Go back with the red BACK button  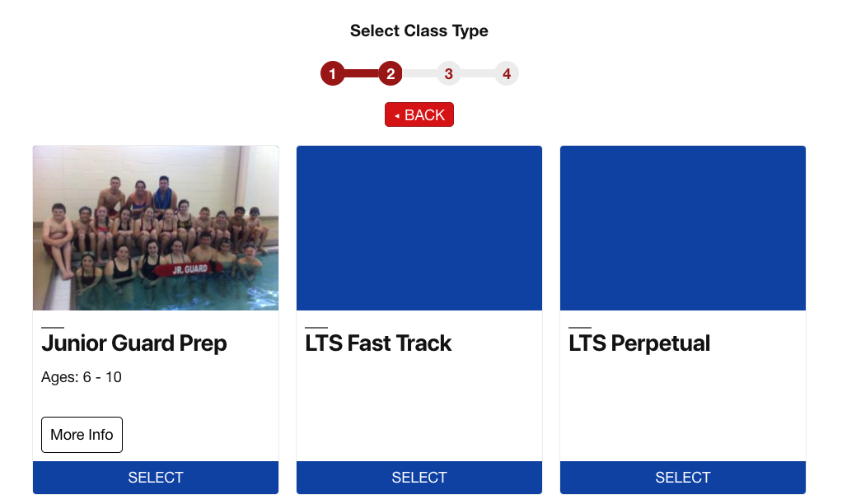coord(419,115)
